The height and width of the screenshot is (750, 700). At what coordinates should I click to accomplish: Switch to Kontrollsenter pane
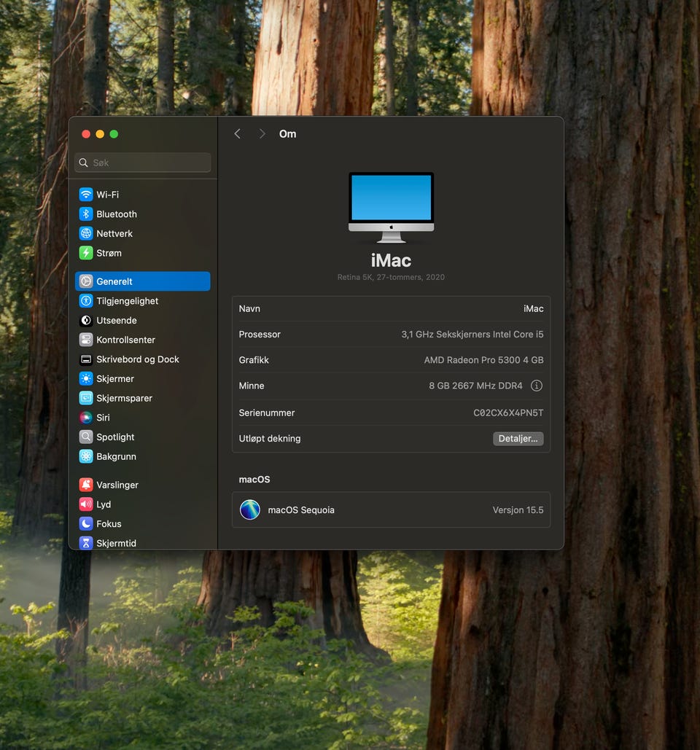coord(125,340)
